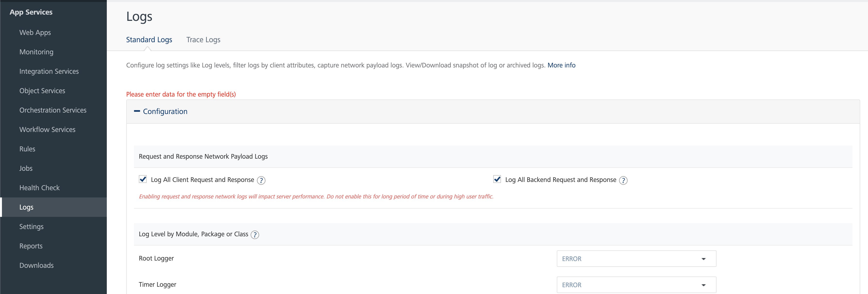868x294 pixels.
Task: Go to Web Apps in sidebar
Action: 35,33
